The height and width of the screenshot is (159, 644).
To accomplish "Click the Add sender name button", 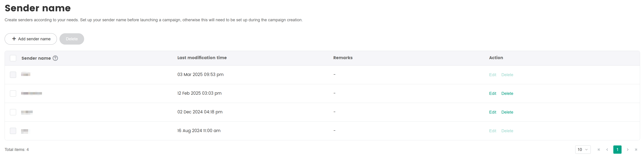I will 31,39.
